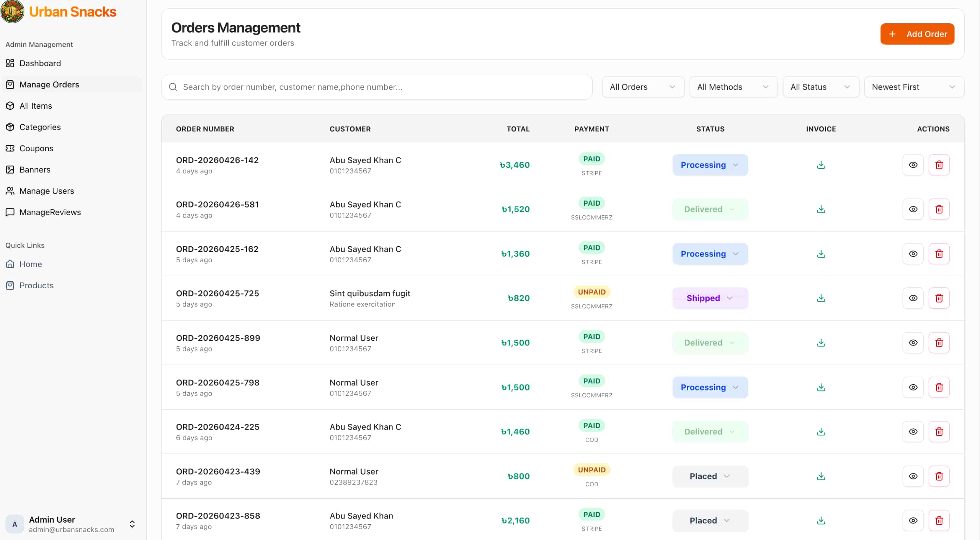The image size is (980, 540).
Task: Click the admin avatar letter A
Action: click(x=14, y=524)
